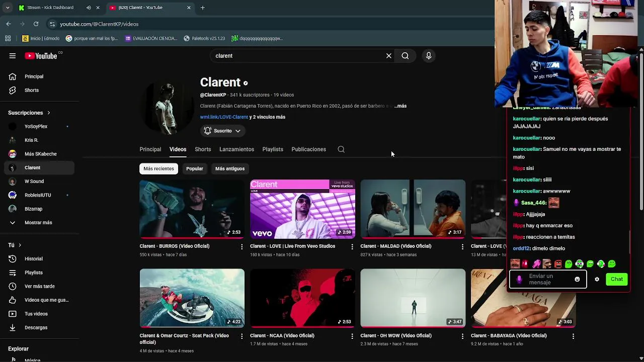644x362 pixels.
Task: Open the browser tab search dropdown
Action: [x=8, y=8]
